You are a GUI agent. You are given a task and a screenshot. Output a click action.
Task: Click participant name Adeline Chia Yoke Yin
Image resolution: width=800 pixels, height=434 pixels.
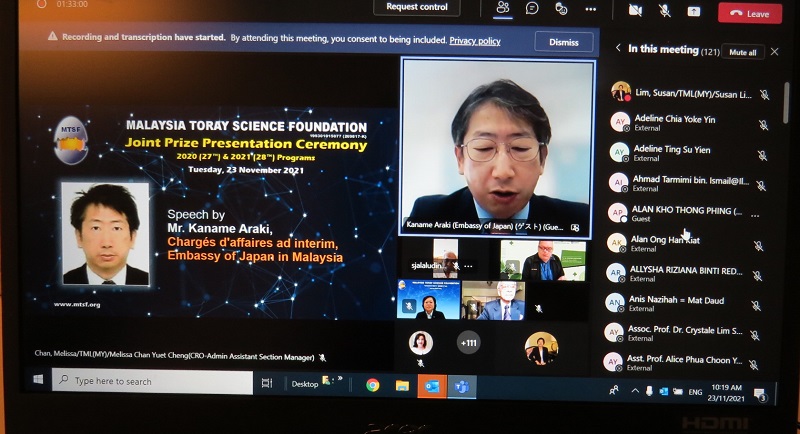coord(674,119)
